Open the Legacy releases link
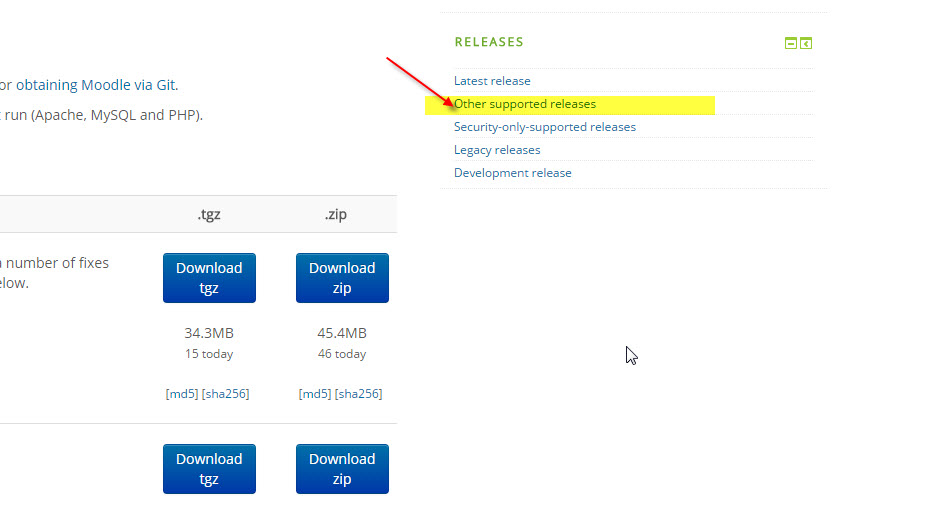Viewport: 927px width, 517px height. (497, 150)
